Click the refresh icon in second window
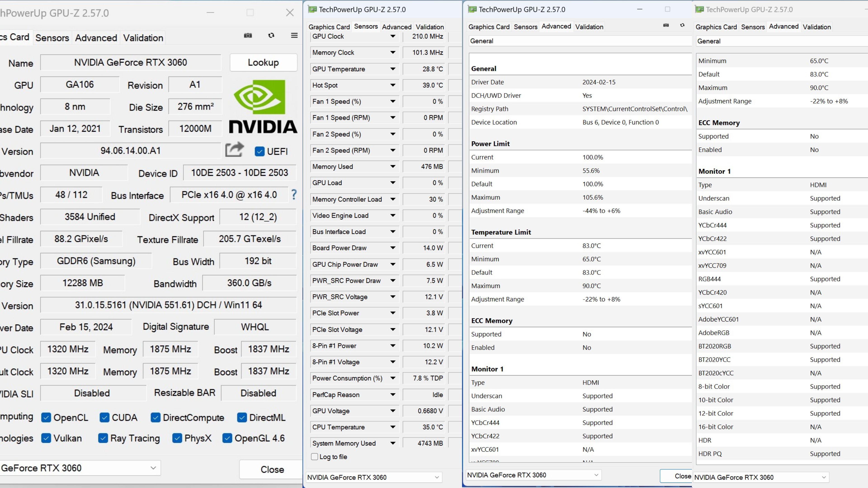868x488 pixels. [x=682, y=25]
